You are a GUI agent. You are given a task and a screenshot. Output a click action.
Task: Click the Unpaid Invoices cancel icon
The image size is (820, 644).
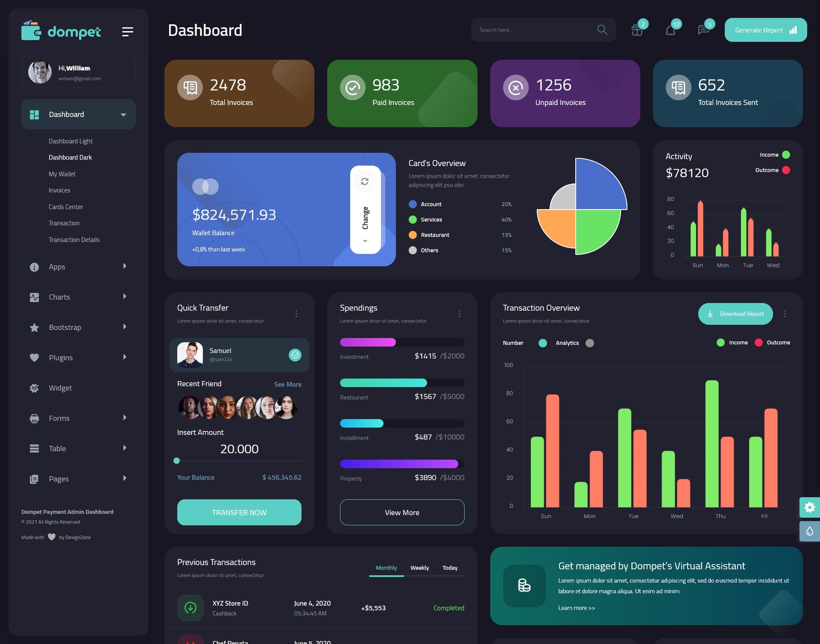[516, 87]
